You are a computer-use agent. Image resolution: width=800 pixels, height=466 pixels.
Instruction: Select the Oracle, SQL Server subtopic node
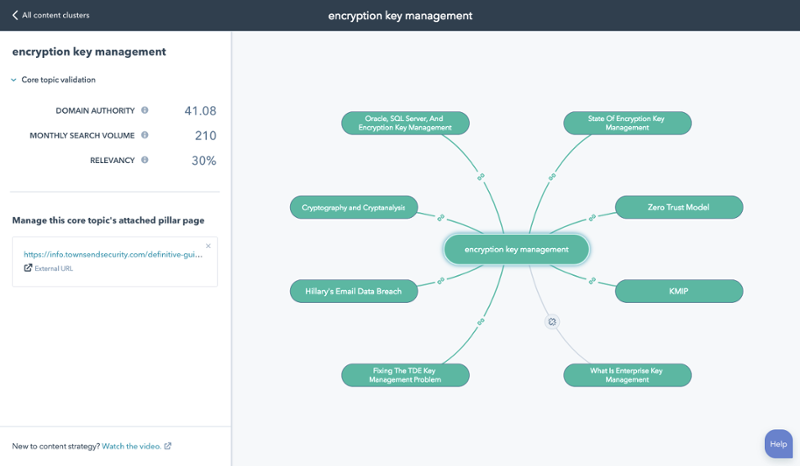[x=405, y=123]
